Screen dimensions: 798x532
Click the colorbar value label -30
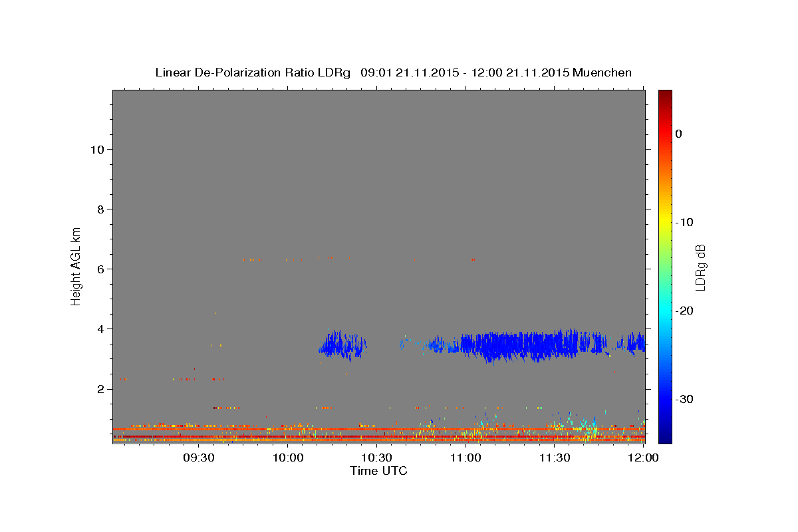684,399
